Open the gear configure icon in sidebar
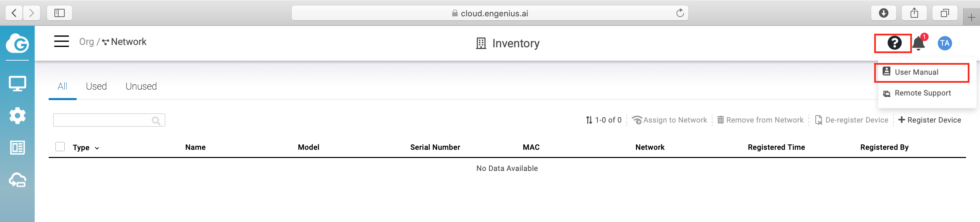 (17, 115)
